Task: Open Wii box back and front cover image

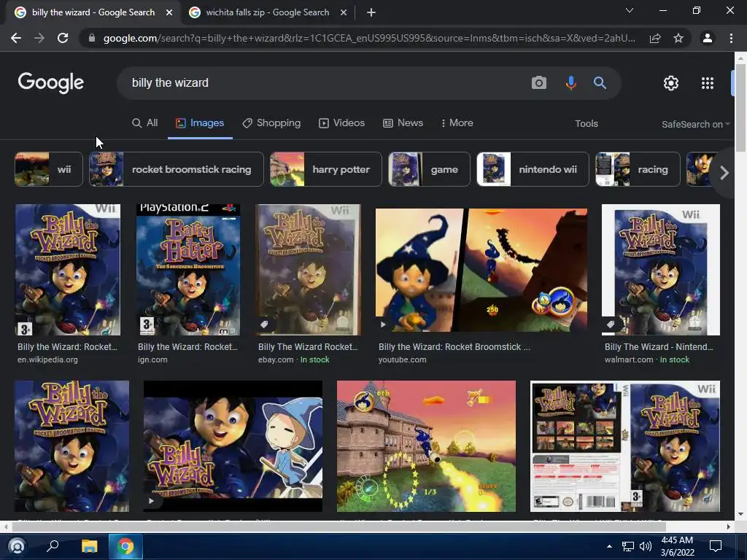Action: click(x=625, y=446)
